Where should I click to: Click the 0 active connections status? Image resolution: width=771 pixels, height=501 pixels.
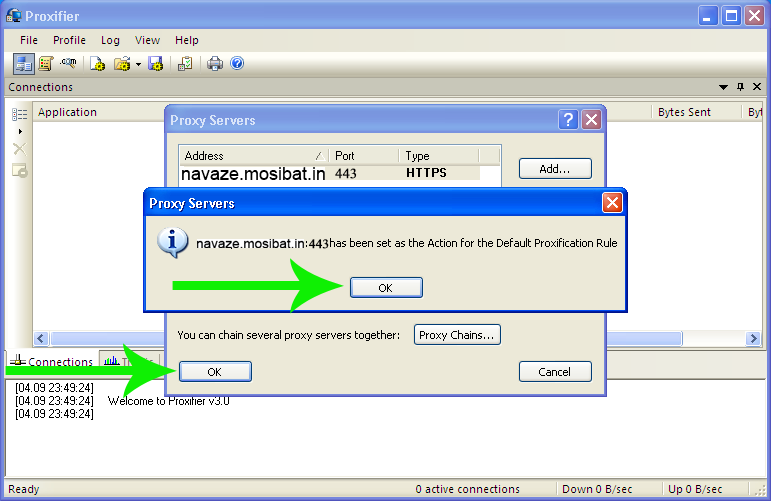point(467,489)
